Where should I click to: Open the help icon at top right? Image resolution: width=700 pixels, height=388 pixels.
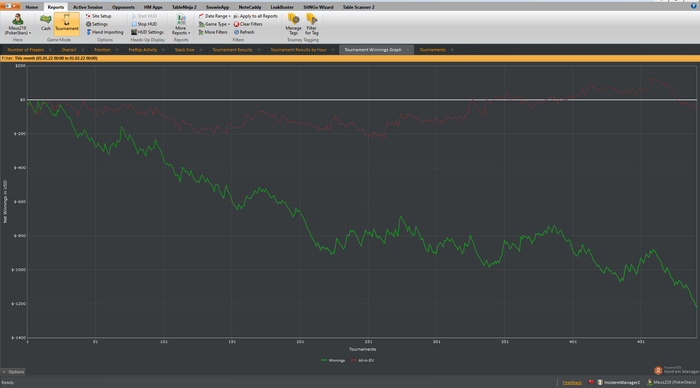click(x=693, y=6)
